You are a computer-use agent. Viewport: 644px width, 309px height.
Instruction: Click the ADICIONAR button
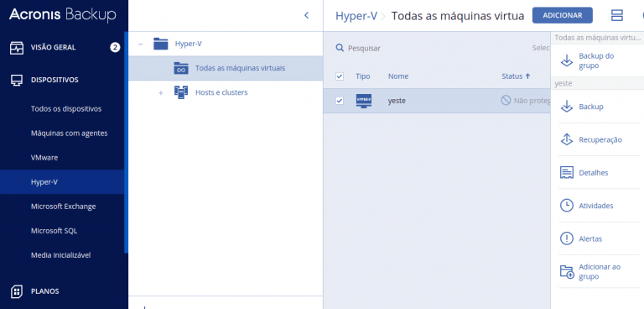click(x=563, y=15)
